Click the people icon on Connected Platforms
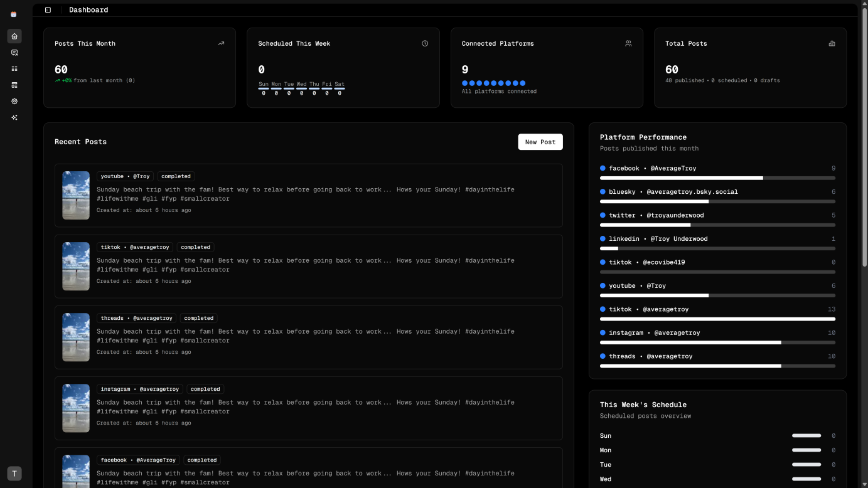Image resolution: width=868 pixels, height=488 pixels. tap(628, 44)
